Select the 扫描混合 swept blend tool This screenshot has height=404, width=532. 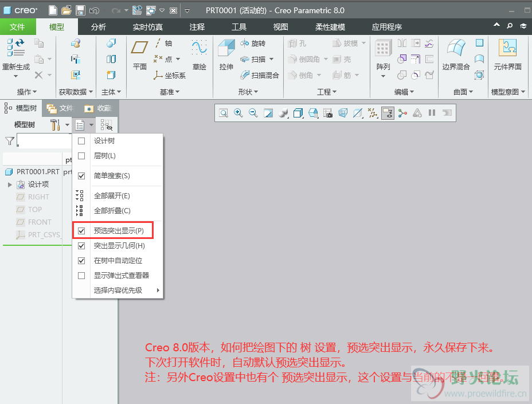pyautogui.click(x=260, y=75)
